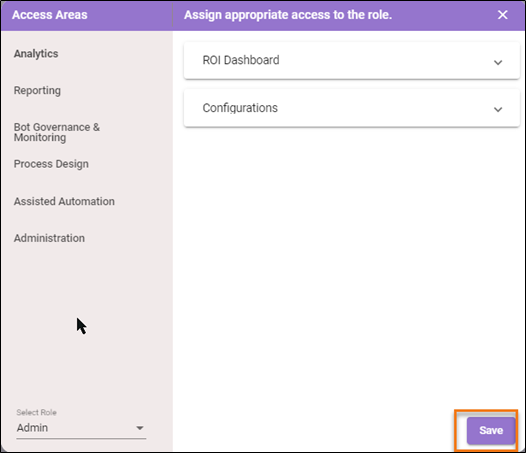Expand the ROI Dashboard chevron
Image resolution: width=526 pixels, height=453 pixels.
click(x=498, y=62)
